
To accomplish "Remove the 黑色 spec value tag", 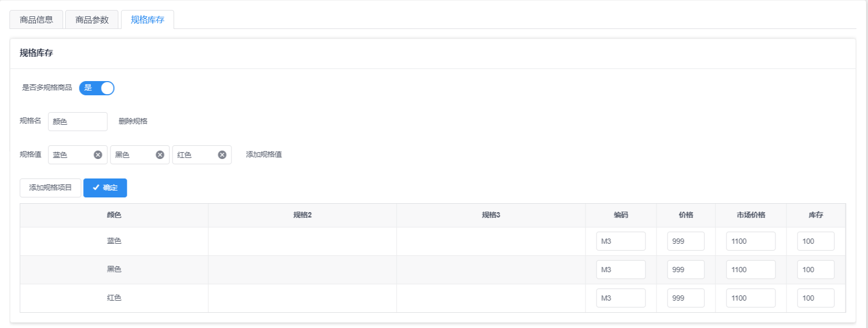I will [160, 155].
